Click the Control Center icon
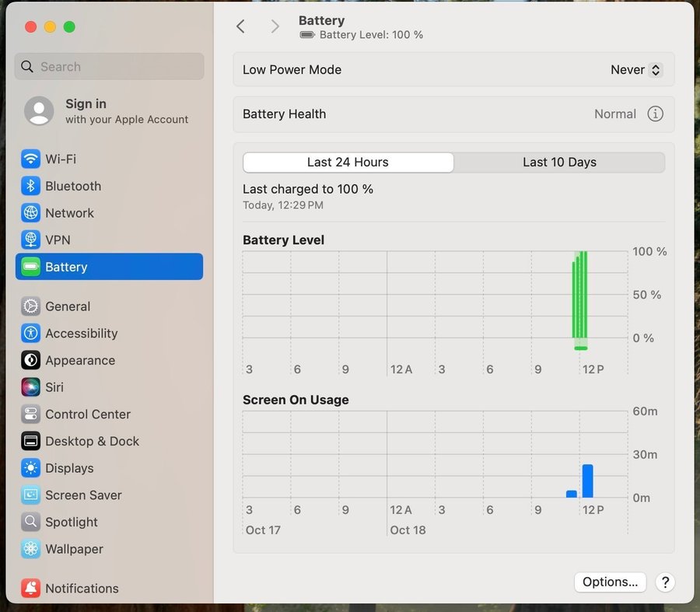 point(31,414)
